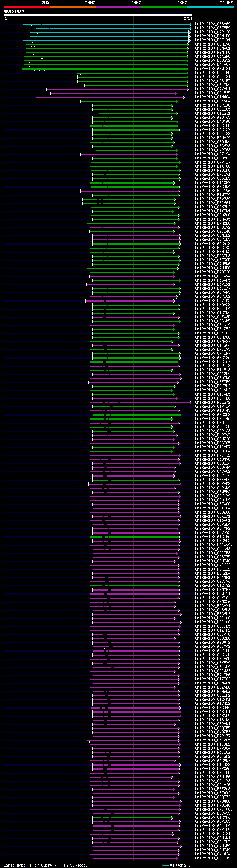Select the UniRef100_A0ZH94 label

(x=213, y=154)
